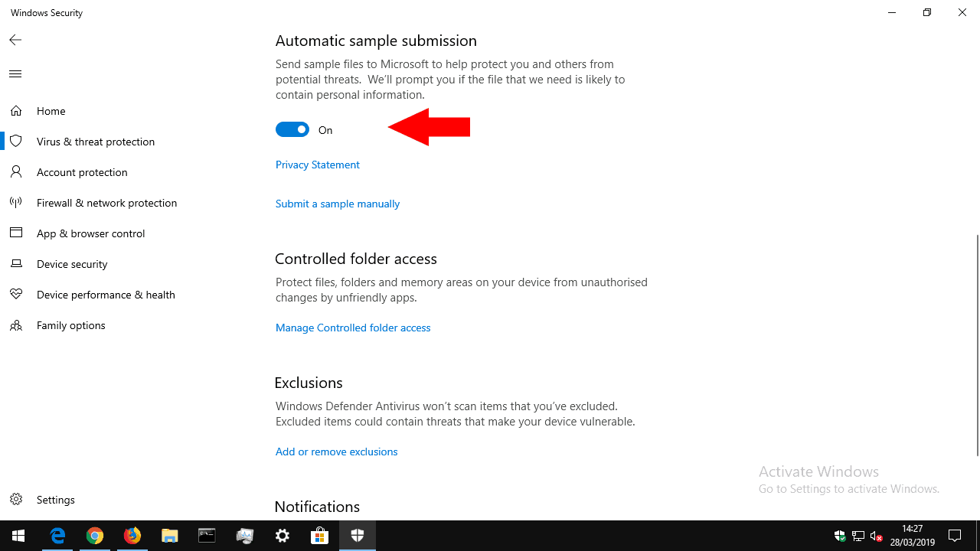Image resolution: width=980 pixels, height=551 pixels.
Task: Launch Firefox from taskbar
Action: point(132,536)
